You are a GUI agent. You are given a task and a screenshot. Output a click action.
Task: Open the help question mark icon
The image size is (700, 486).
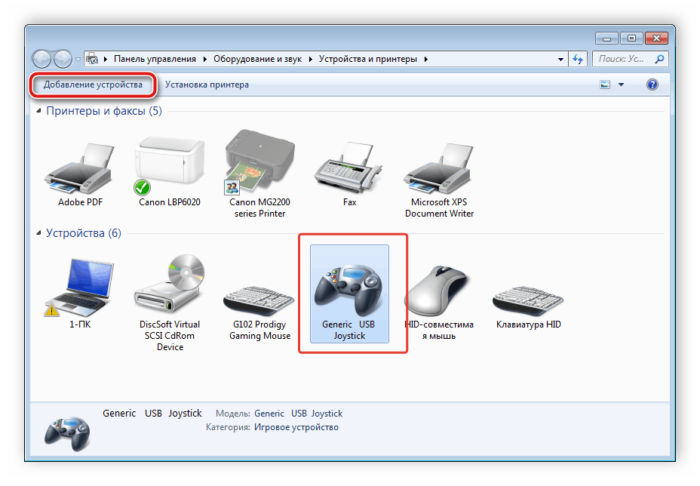click(x=652, y=85)
